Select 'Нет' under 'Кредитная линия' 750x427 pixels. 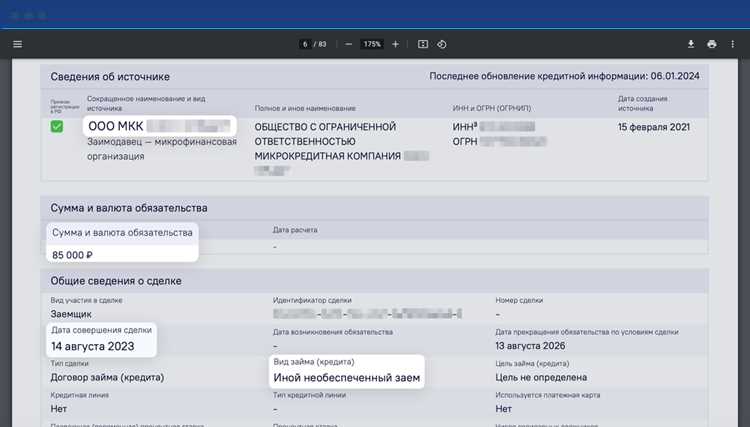(x=59, y=409)
